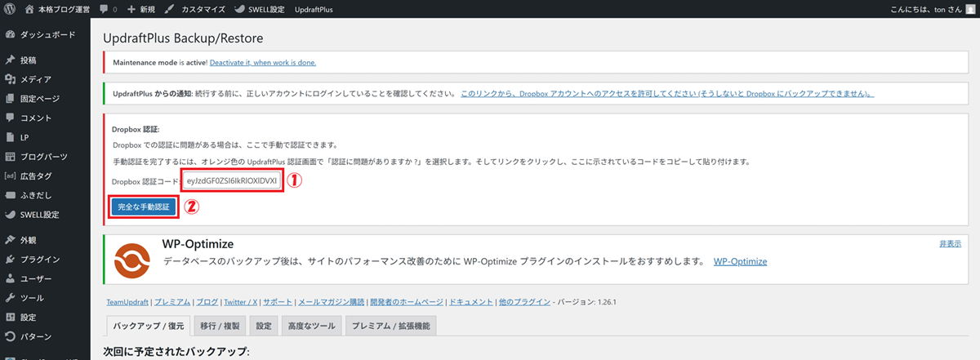Click the Dropbox 認証コード input field
Screen dimensions: 980x360
233,180
